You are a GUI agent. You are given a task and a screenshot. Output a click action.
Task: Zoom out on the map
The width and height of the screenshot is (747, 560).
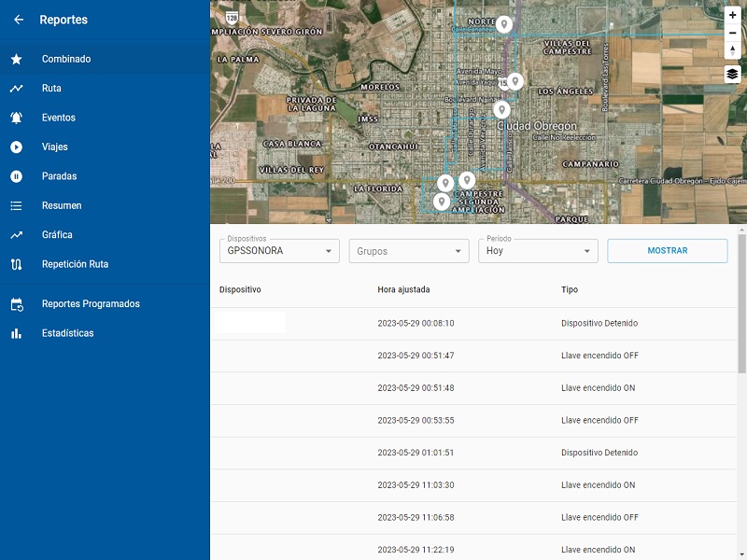[x=733, y=33]
